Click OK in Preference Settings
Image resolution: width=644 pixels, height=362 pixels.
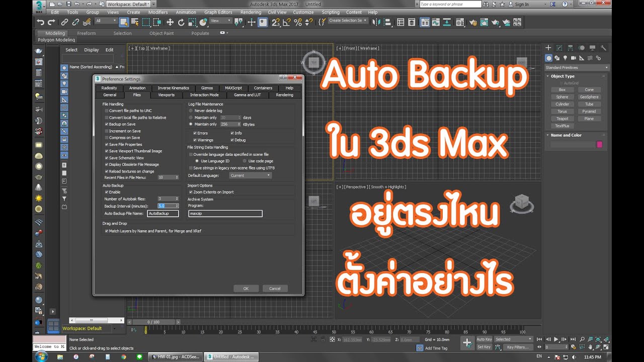(246, 289)
